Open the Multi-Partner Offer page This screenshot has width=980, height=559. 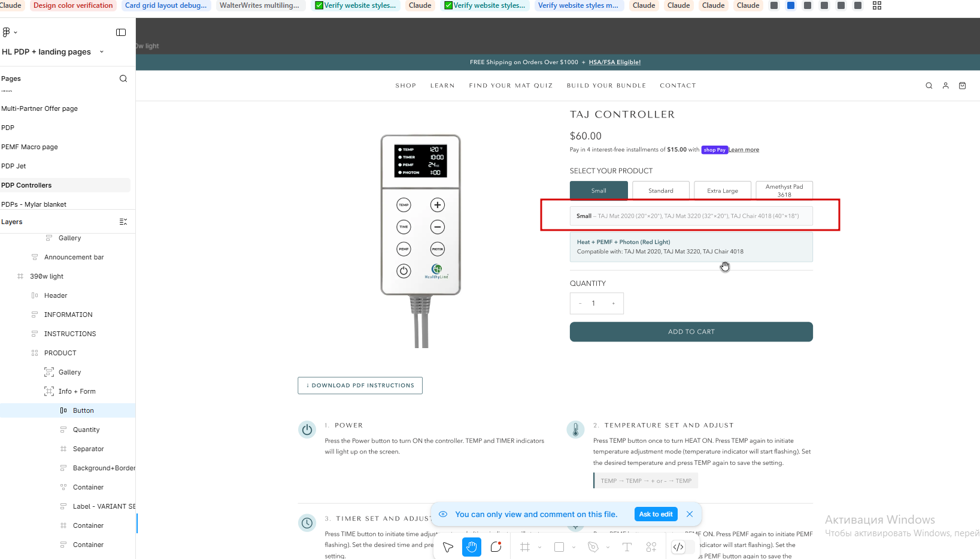point(40,108)
